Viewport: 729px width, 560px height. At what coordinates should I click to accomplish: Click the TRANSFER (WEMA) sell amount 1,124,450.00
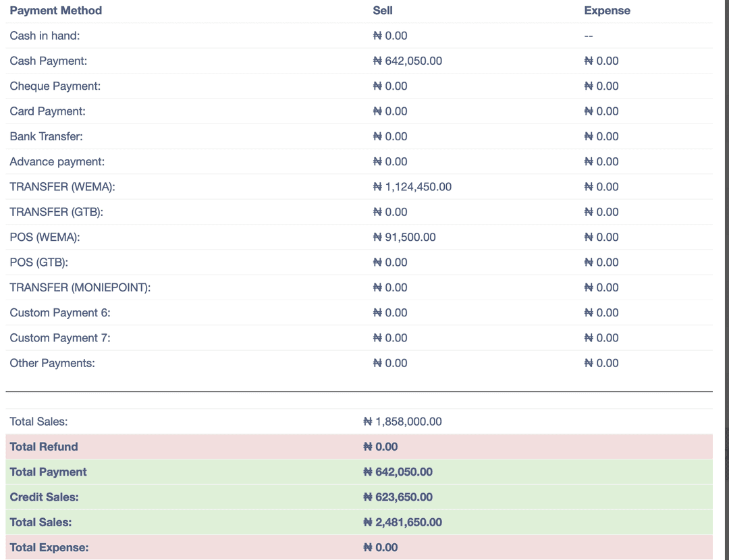tap(412, 187)
